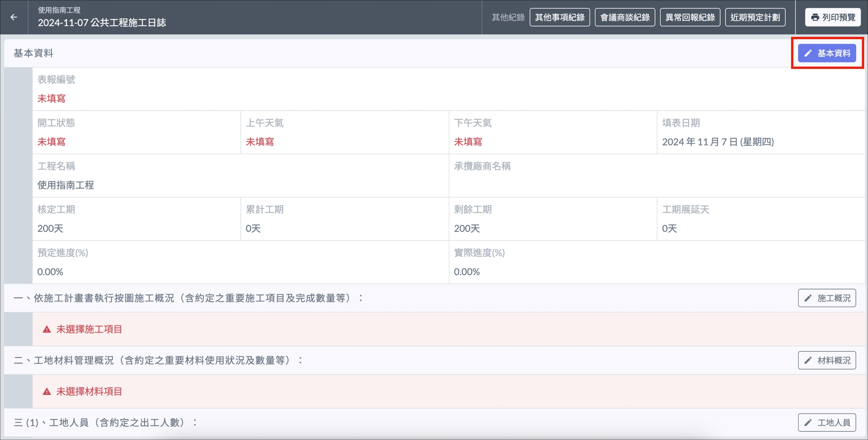The image size is (868, 440).
Task: Click the 未填寫 value under 下午天氣
Action: [468, 142]
